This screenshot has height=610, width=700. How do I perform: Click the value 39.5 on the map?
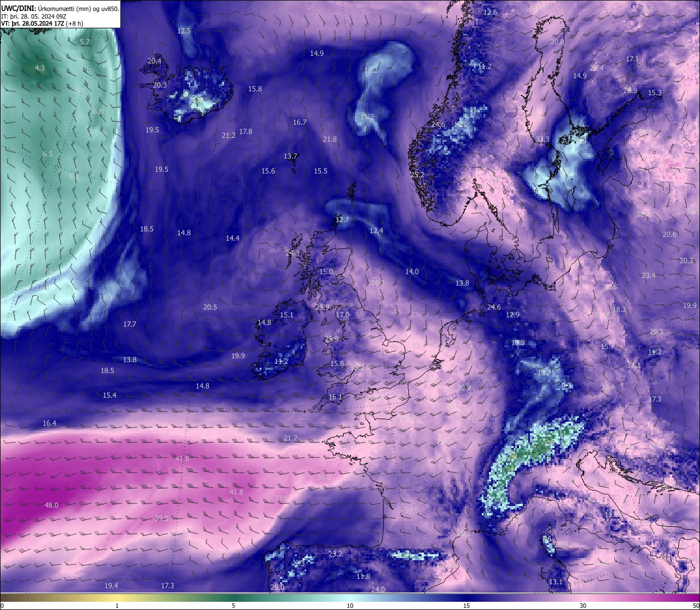tap(161, 518)
